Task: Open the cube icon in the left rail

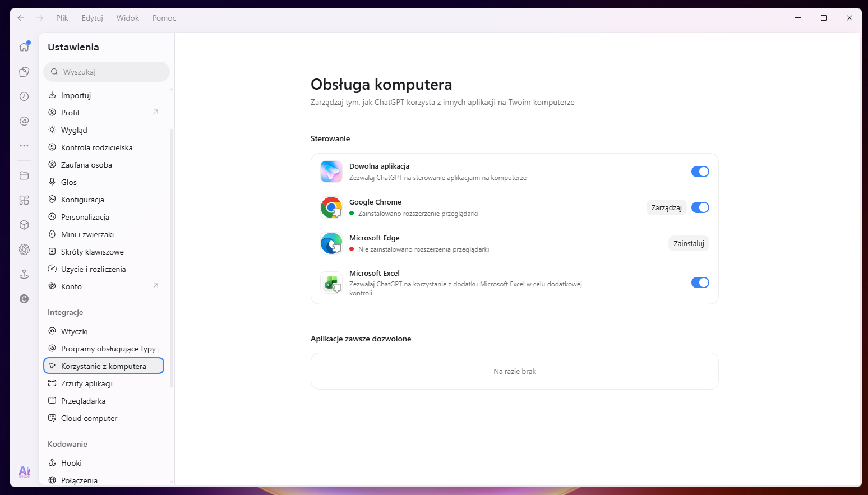Action: 24,225
